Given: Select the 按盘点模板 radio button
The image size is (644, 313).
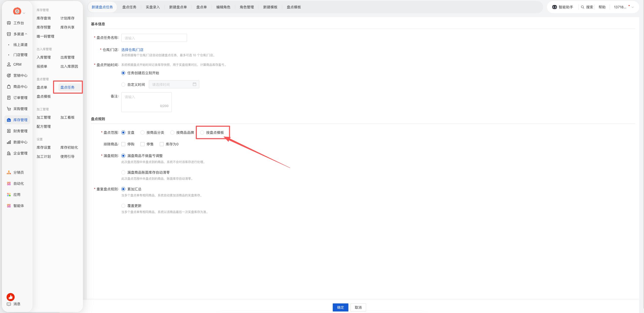Looking at the screenshot, I should [202, 133].
